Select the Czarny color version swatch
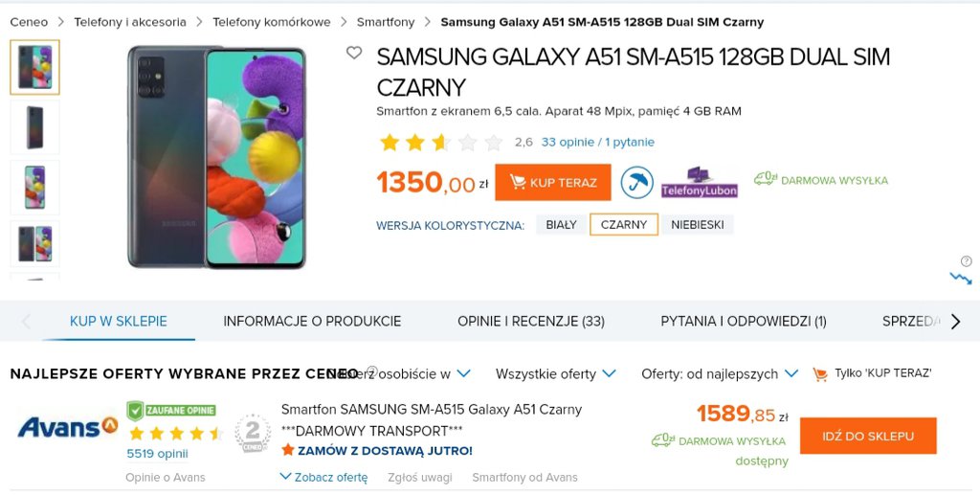 [624, 225]
